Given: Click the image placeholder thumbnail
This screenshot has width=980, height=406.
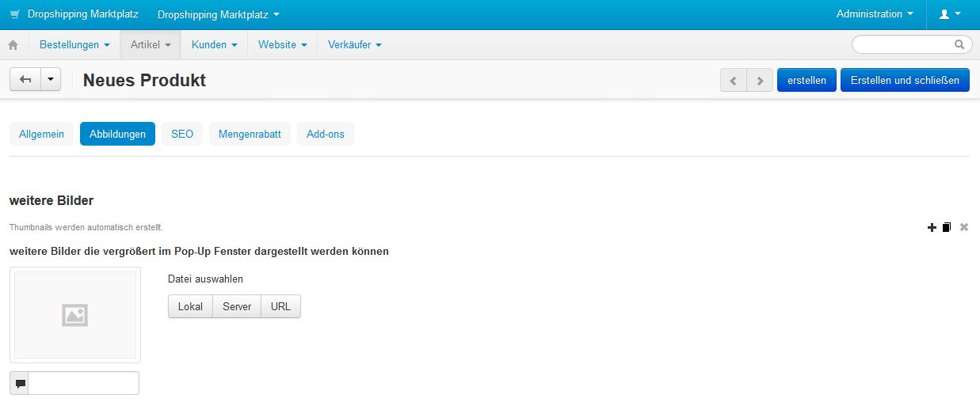Looking at the screenshot, I should [x=75, y=315].
